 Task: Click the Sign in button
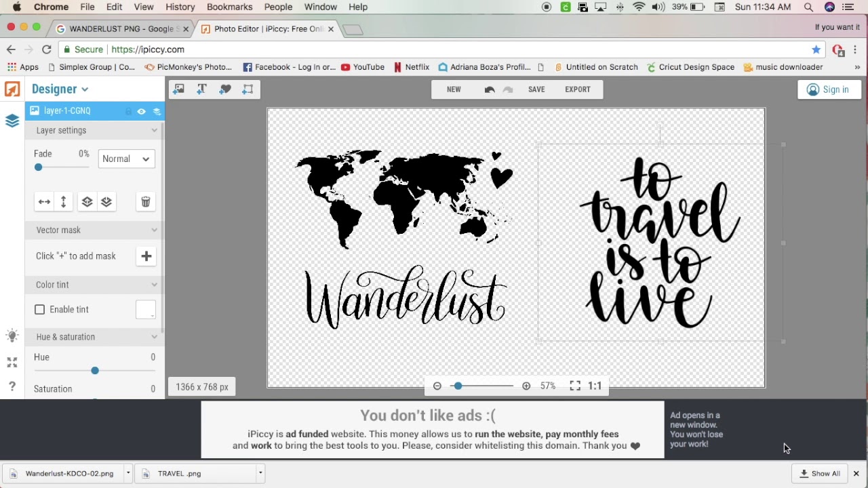pyautogui.click(x=829, y=89)
